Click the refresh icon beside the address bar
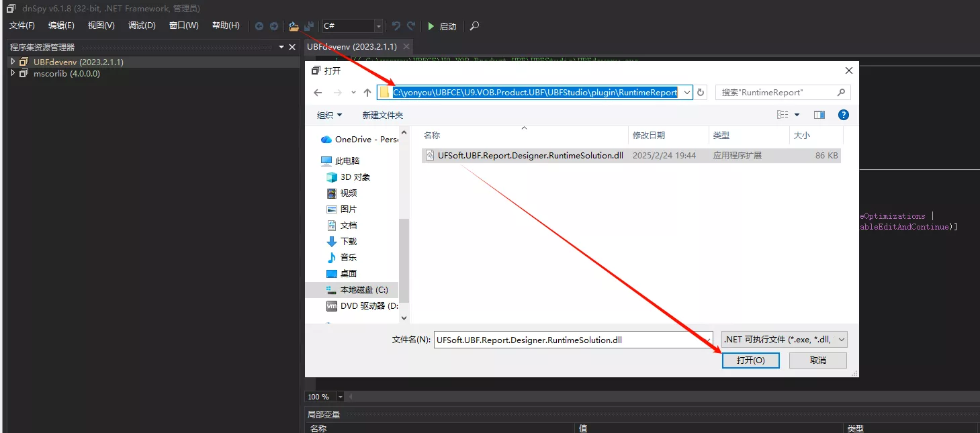Screen dimensions: 980x433 (x=701, y=93)
